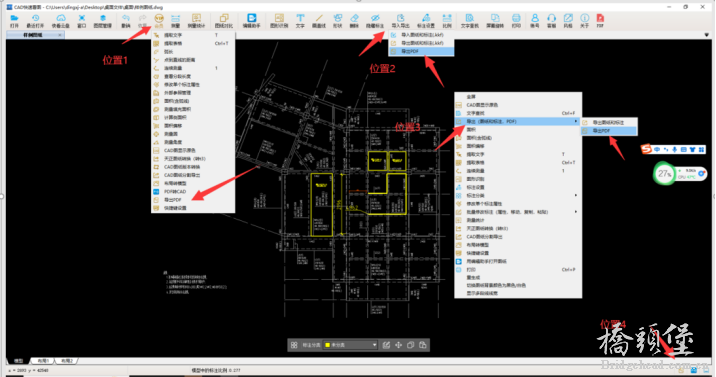The height and width of the screenshot is (377, 716).
Task: Open the Customer Service (客服) headset icon
Action: coord(551,21)
